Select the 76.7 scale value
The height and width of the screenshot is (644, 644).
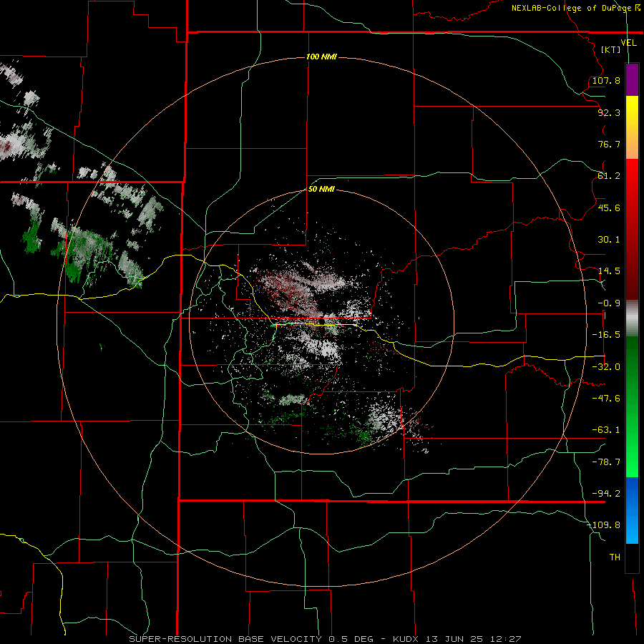pyautogui.click(x=609, y=144)
